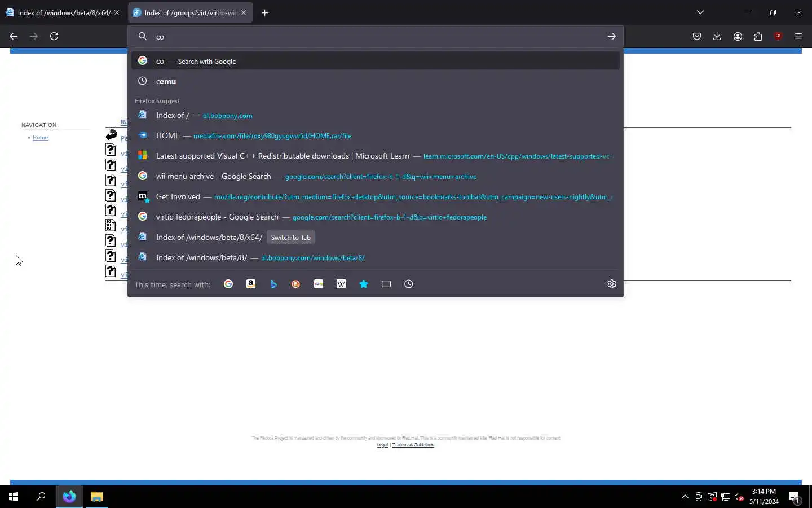The height and width of the screenshot is (508, 812).
Task: Open the 'Index of /' dl.bobpony.com suggestion
Action: (x=376, y=115)
